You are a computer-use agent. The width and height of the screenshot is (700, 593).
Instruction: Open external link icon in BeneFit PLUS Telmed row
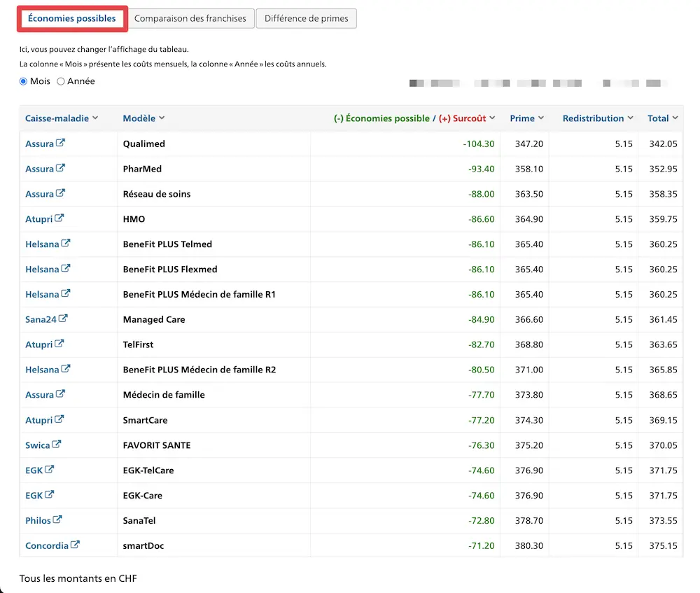click(x=66, y=243)
